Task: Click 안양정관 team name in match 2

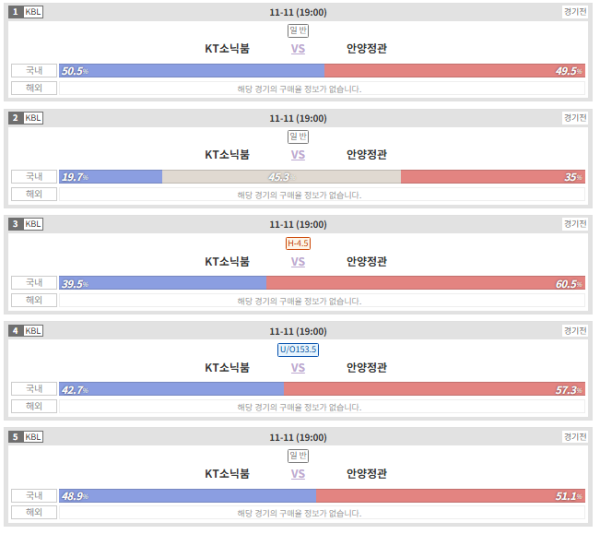Action: pos(367,155)
